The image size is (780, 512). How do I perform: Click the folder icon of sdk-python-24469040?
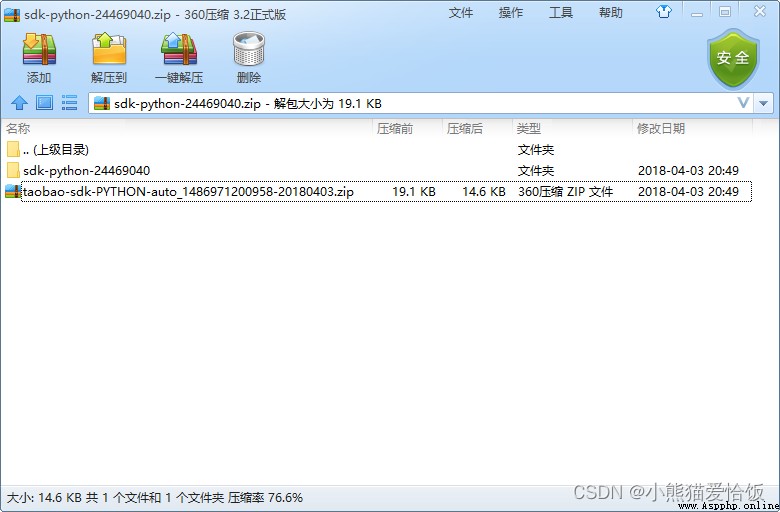pos(13,171)
